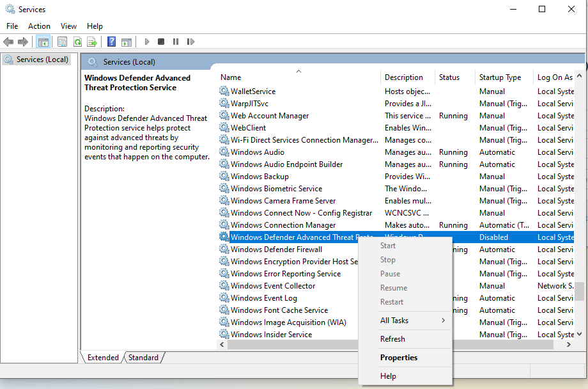The width and height of the screenshot is (588, 389).
Task: Click the horizontal scrollbar left arrow
Action: click(222, 344)
